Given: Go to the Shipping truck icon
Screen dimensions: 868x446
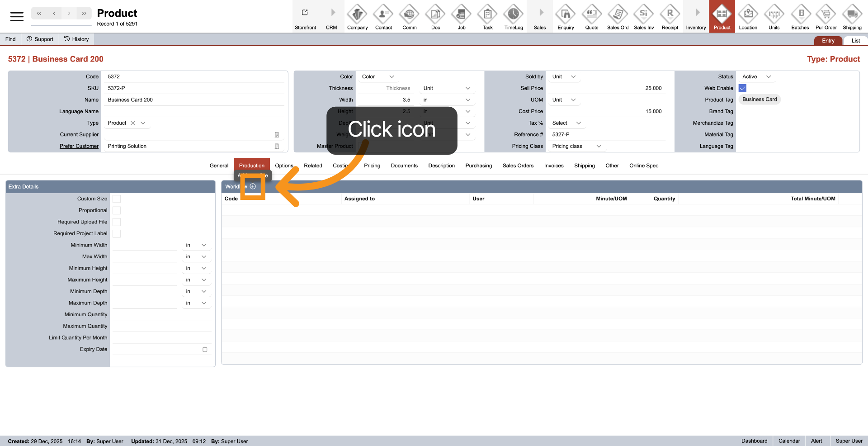Looking at the screenshot, I should [x=852, y=14].
